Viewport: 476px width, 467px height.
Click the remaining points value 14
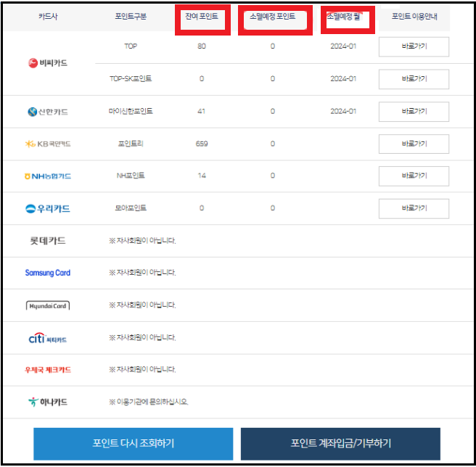click(x=202, y=175)
